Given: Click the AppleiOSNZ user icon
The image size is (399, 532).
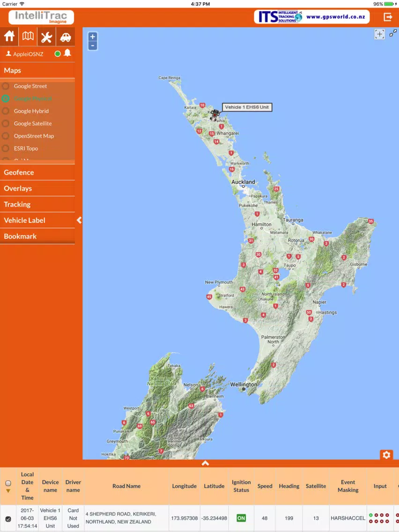Looking at the screenshot, I should pos(8,53).
